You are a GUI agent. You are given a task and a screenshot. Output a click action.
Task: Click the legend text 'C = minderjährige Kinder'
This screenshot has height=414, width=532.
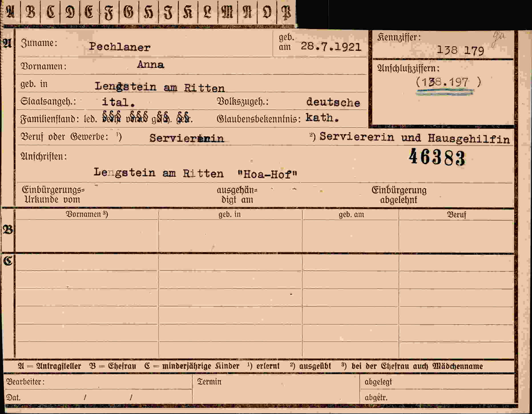coord(192,366)
